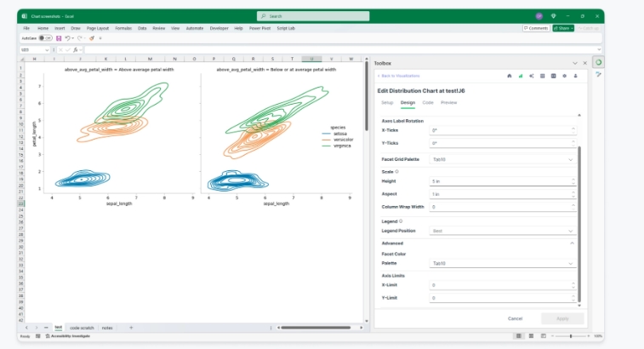The image size is (644, 349).
Task: Open the user profile icon in Toolbox
Action: pyautogui.click(x=576, y=76)
